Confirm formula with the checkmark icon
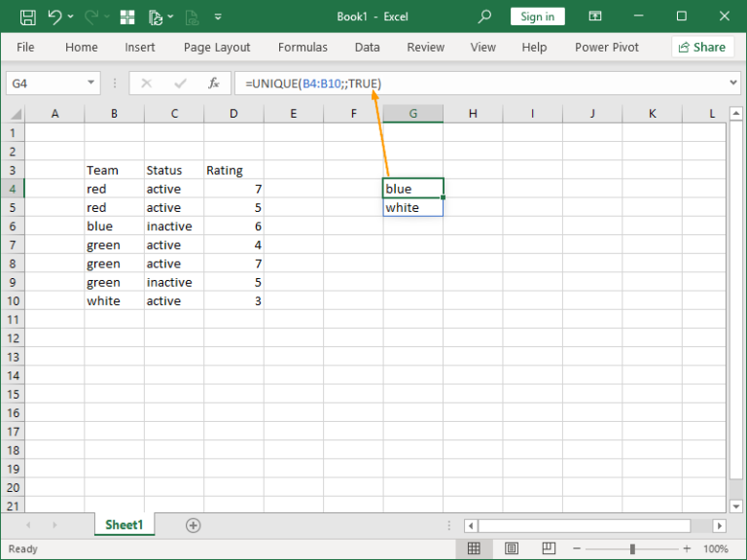 point(180,84)
